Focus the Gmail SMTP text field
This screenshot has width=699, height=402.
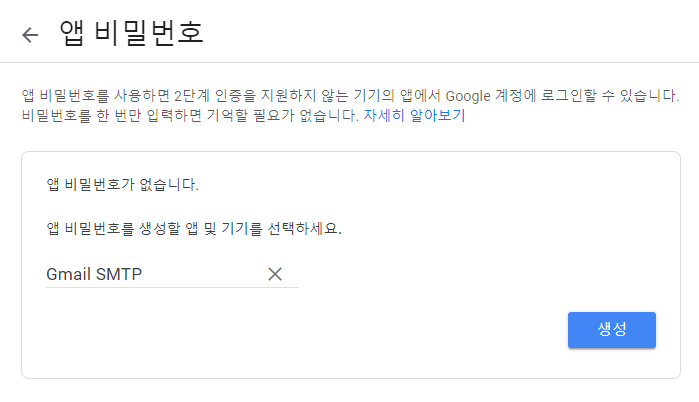[x=172, y=274]
